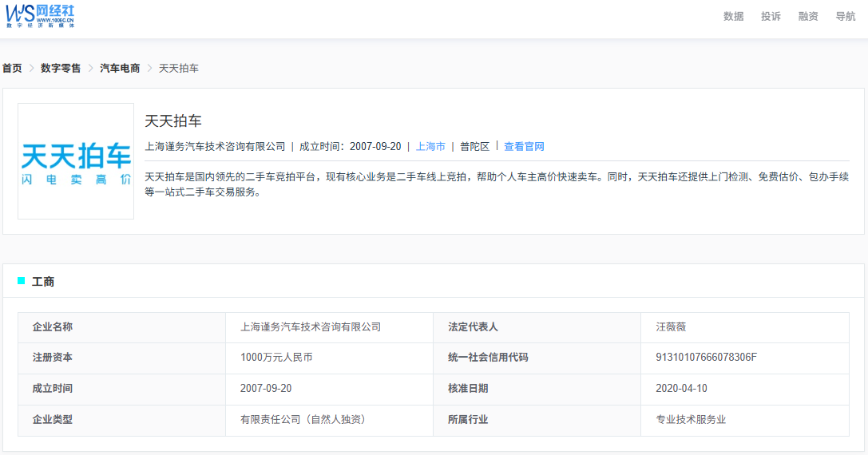
Task: Open the 导航 navigation item
Action: pos(846,17)
